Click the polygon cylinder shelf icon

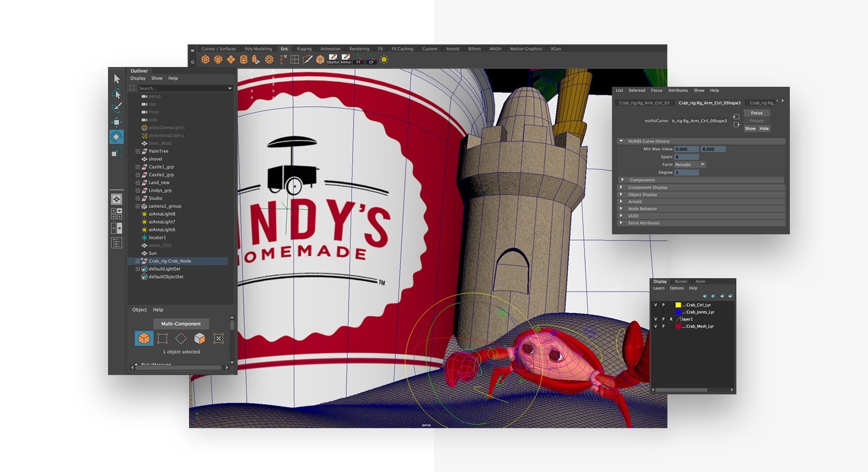click(244, 60)
